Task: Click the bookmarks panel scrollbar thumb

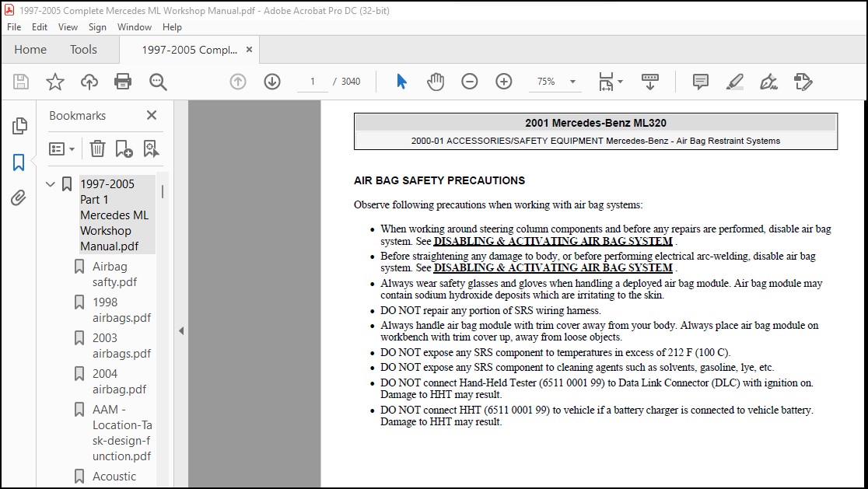Action: 163,191
